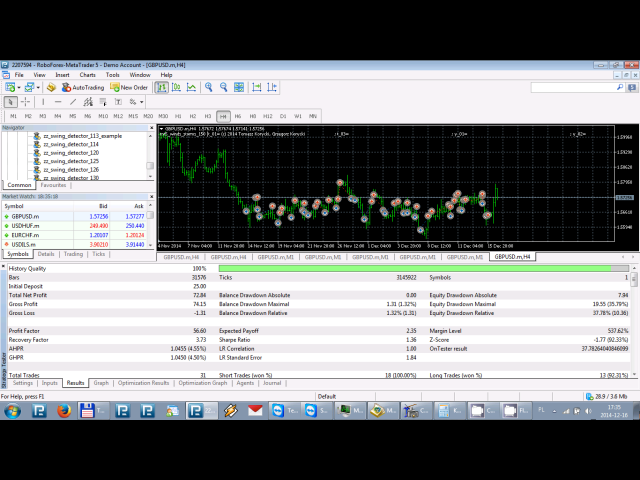Select the Crosshair tool
Screen dimensions: 640x480
click(x=25, y=102)
